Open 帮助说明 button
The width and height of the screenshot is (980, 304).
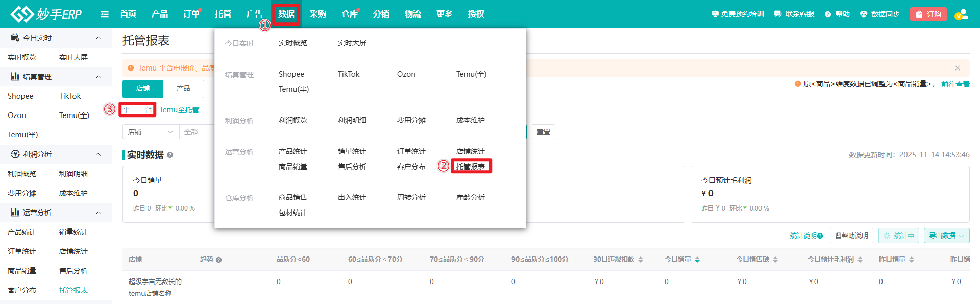[x=851, y=236]
